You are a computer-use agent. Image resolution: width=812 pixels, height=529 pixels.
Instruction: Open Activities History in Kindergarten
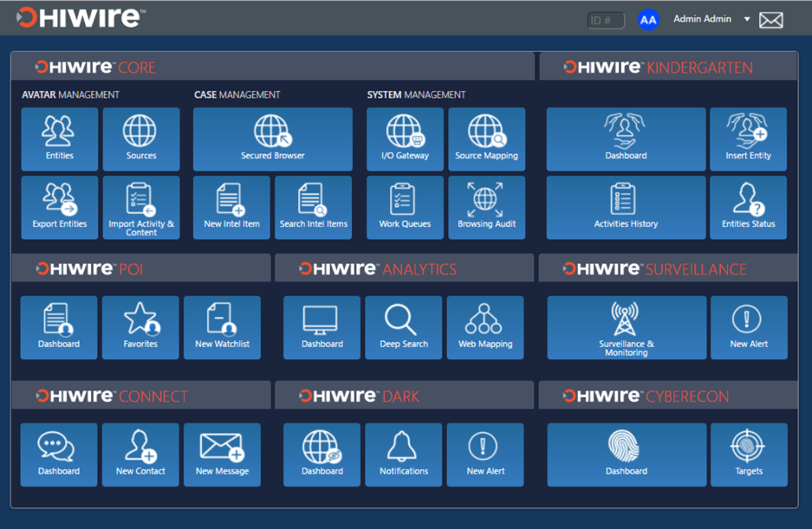[x=626, y=207]
